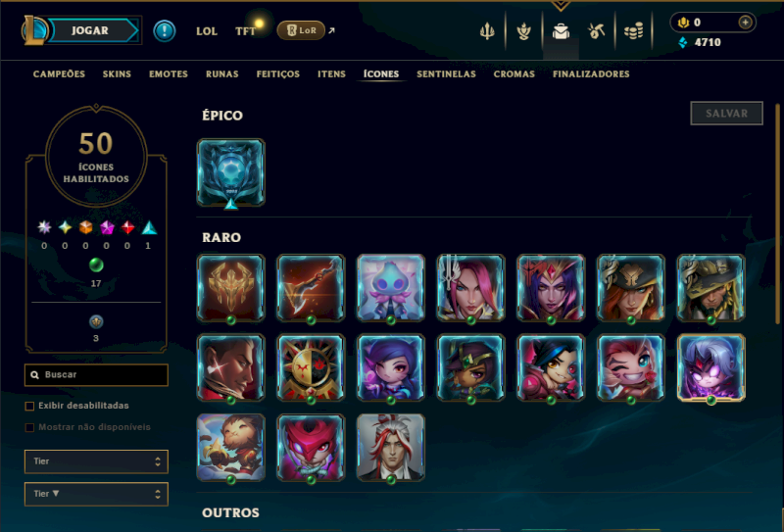Filter by the green orb rarity gem

coord(96,265)
